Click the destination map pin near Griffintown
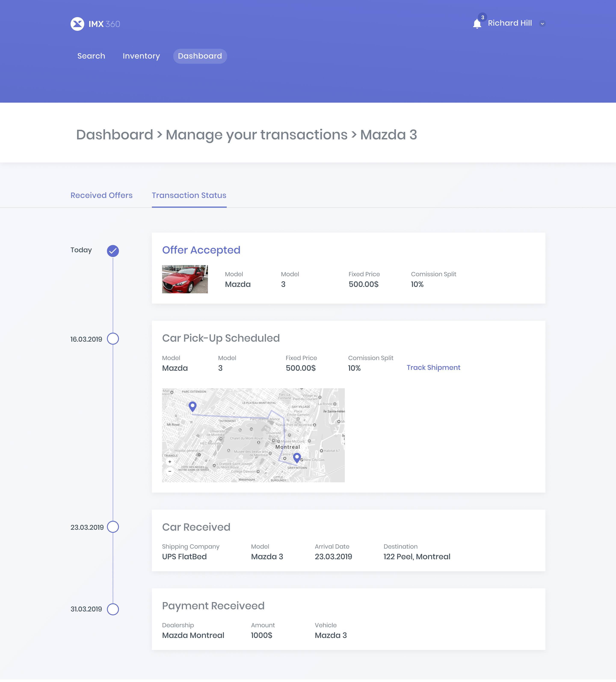The height and width of the screenshot is (682, 616). pos(297,457)
